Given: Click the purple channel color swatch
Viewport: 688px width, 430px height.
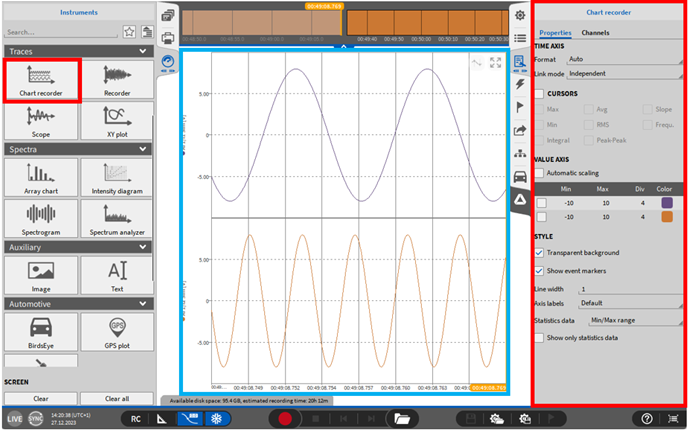Looking at the screenshot, I should tap(667, 202).
